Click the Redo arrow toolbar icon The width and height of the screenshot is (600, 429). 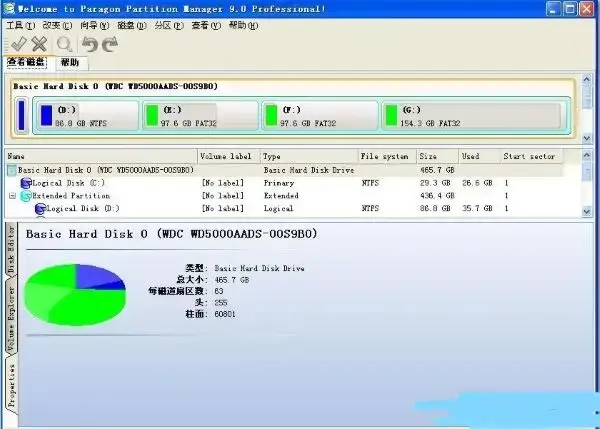[110, 44]
